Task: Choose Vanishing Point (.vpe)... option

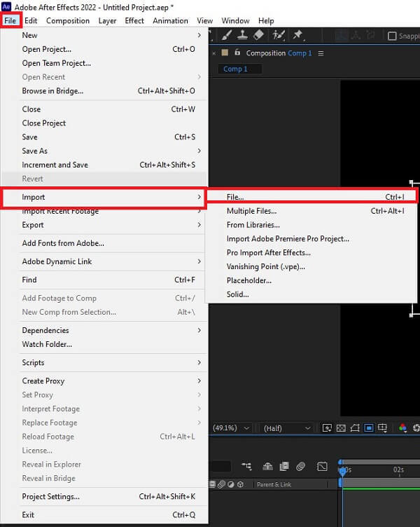Action: [x=311, y=266]
